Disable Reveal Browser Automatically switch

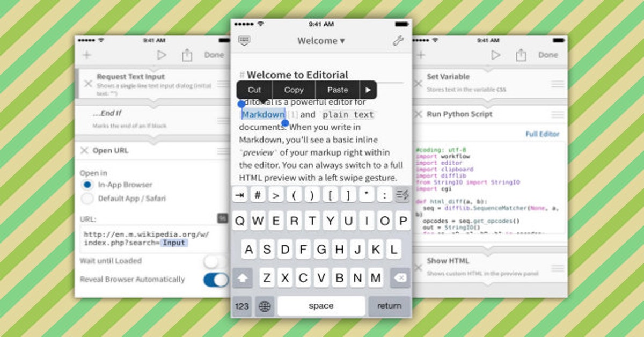point(216,280)
